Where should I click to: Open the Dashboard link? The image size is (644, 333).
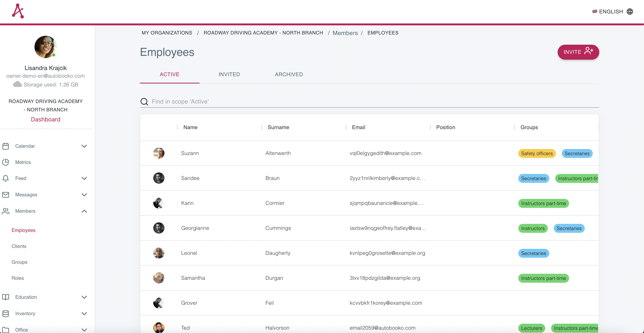coord(45,119)
